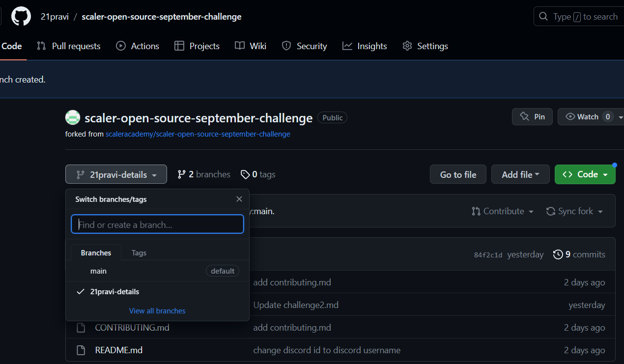624x364 pixels.
Task: Click the Find or create a branch field
Action: pos(157,224)
